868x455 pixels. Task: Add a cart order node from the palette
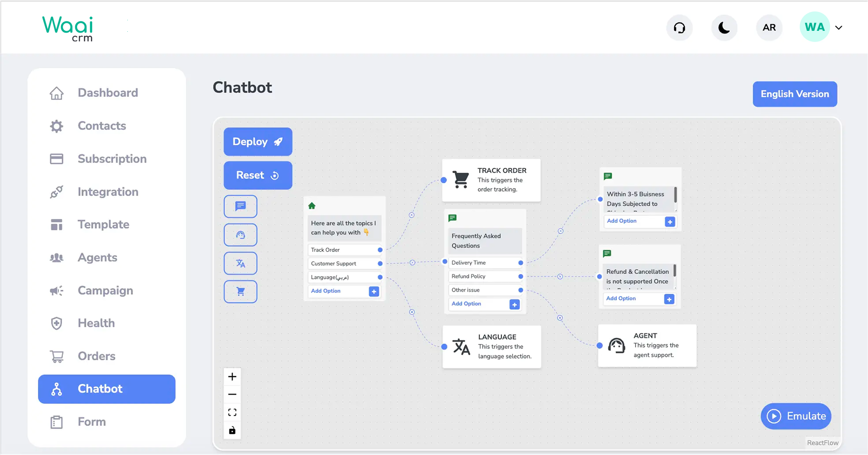point(240,292)
